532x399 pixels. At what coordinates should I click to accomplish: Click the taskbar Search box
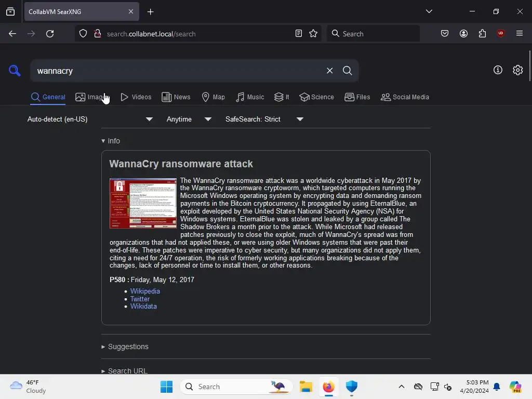click(x=236, y=387)
